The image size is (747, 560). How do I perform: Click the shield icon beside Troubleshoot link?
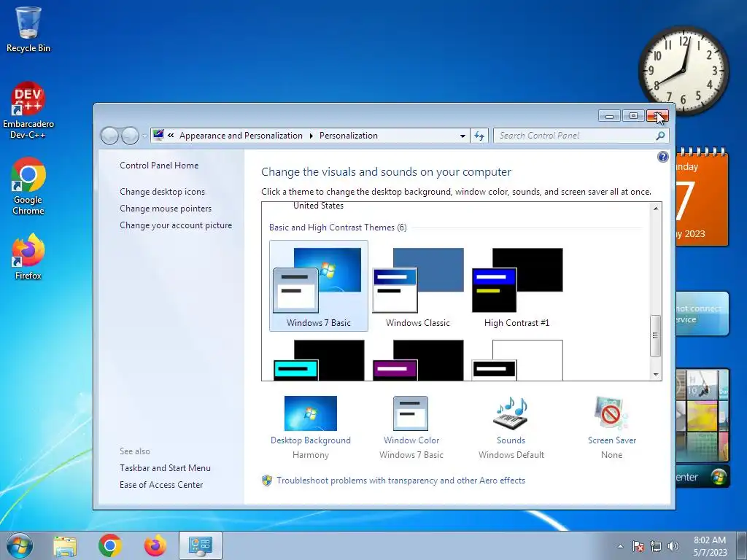point(267,481)
